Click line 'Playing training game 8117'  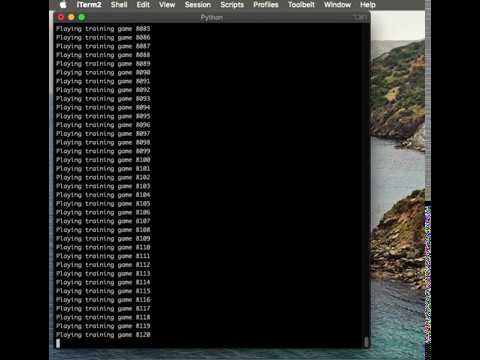tap(103, 309)
